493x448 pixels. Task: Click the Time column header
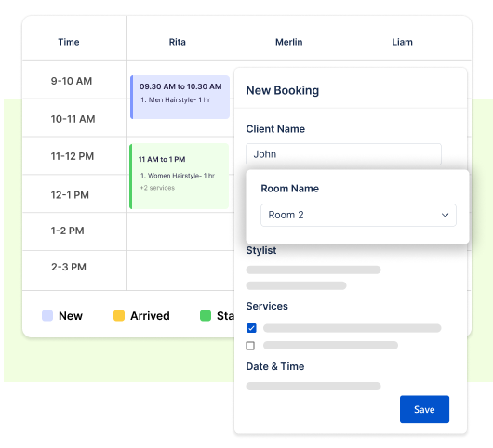tap(69, 42)
